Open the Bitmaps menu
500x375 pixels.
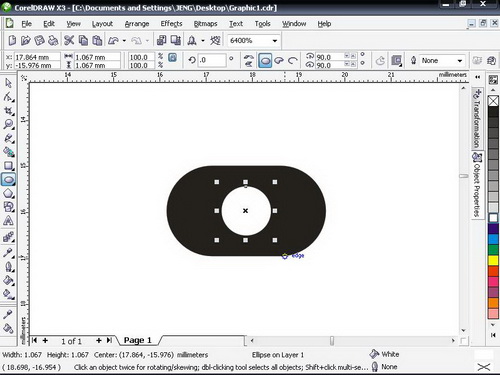coord(205,24)
